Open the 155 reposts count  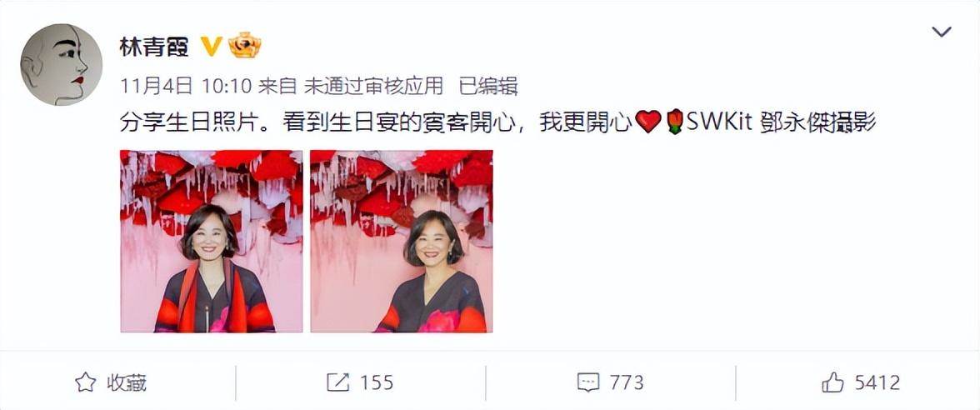click(377, 382)
